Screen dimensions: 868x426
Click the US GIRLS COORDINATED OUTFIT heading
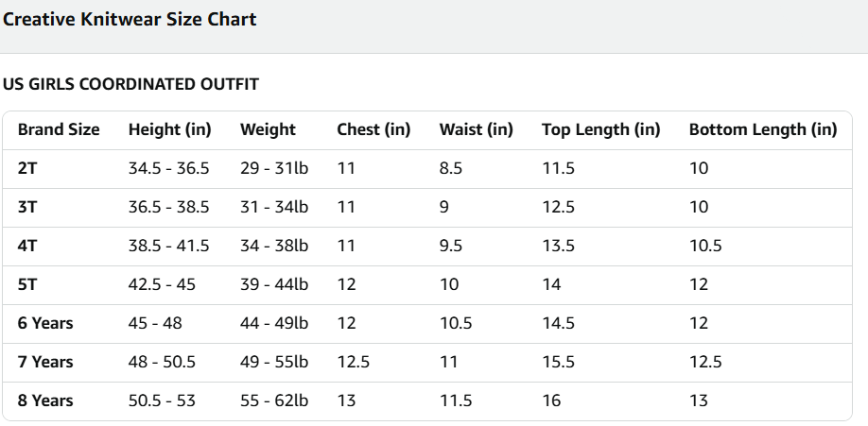tap(130, 84)
